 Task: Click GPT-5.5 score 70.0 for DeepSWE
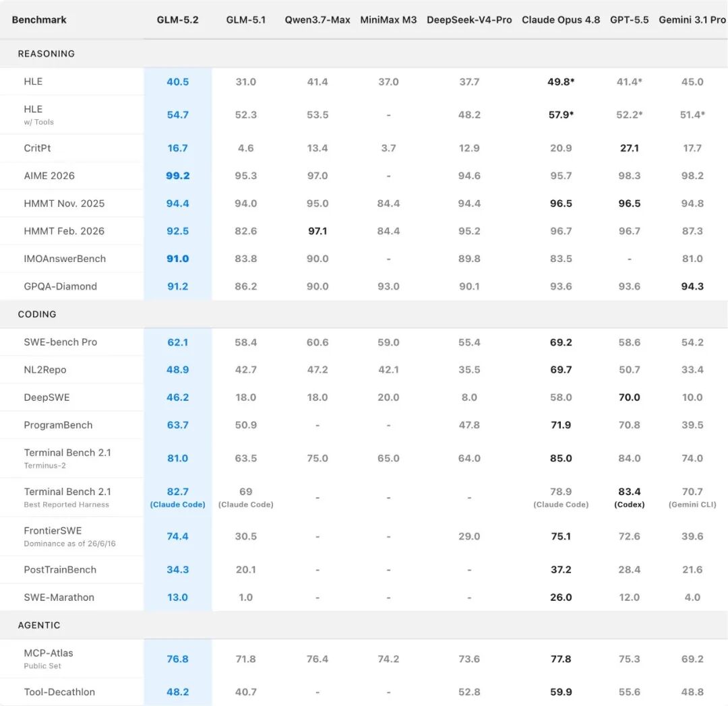pos(629,397)
